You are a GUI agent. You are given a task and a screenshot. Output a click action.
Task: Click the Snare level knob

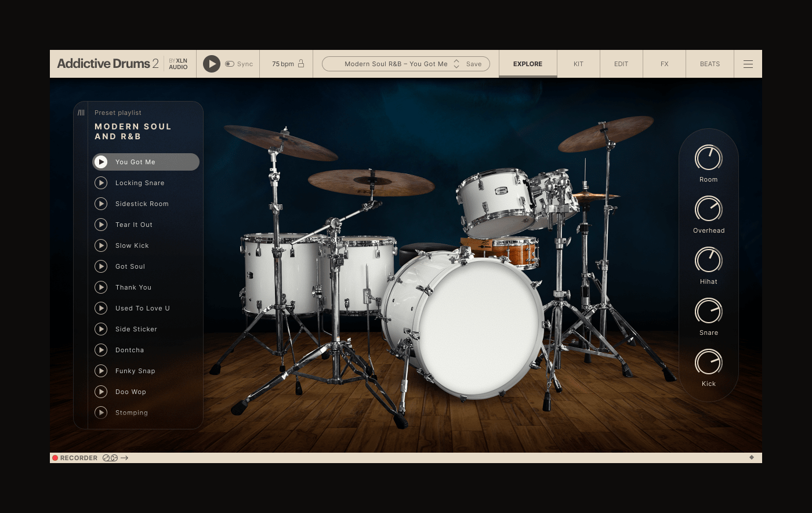pos(709,311)
